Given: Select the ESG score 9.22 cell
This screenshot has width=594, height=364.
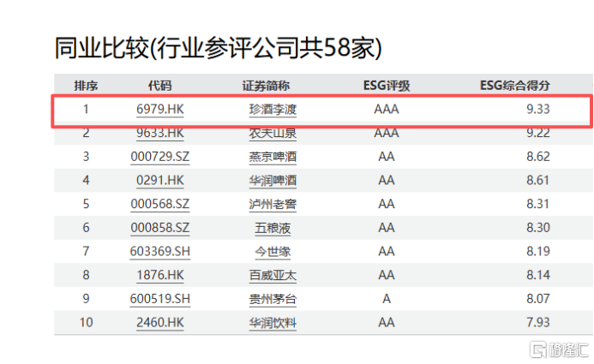Looking at the screenshot, I should click(538, 133).
